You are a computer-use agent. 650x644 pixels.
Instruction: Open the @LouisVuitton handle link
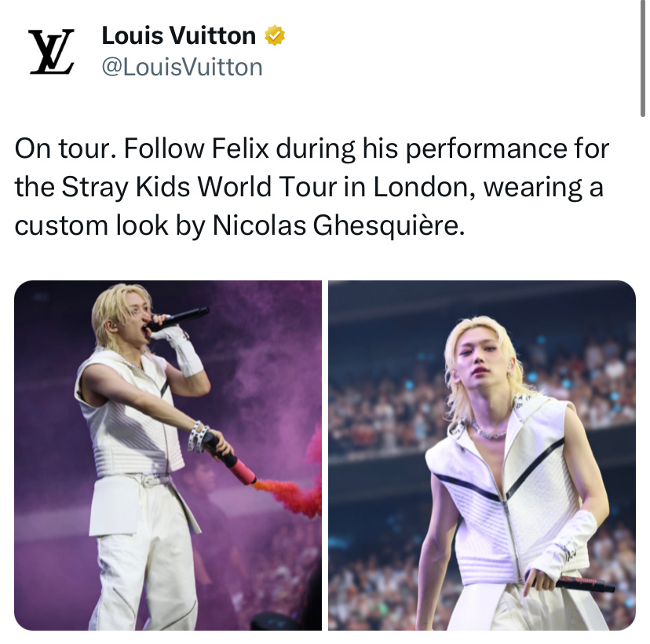coord(182,68)
